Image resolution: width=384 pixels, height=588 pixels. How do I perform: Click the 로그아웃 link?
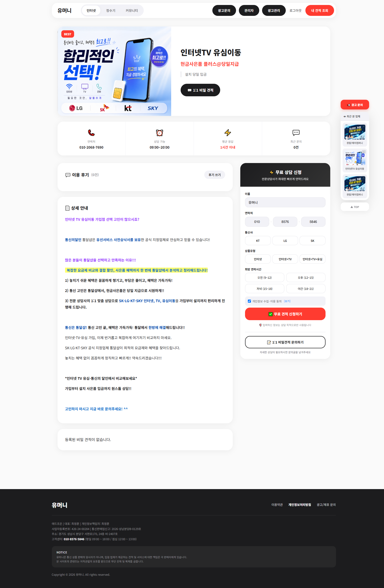295,11
